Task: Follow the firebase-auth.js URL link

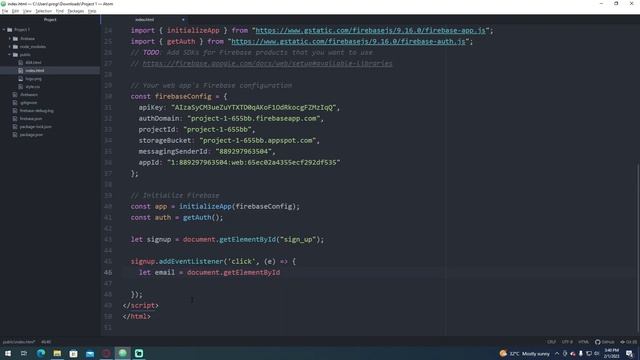Action: pos(348,41)
